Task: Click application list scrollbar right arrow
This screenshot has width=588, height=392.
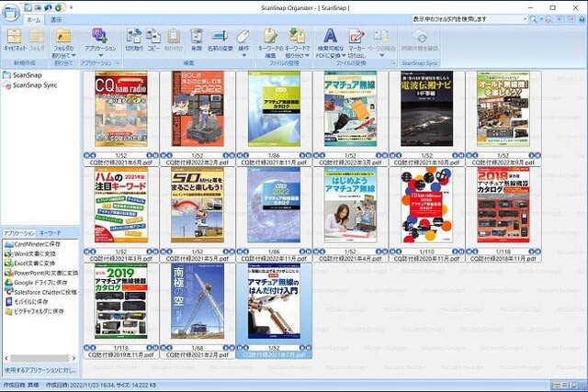Action: 73,358
